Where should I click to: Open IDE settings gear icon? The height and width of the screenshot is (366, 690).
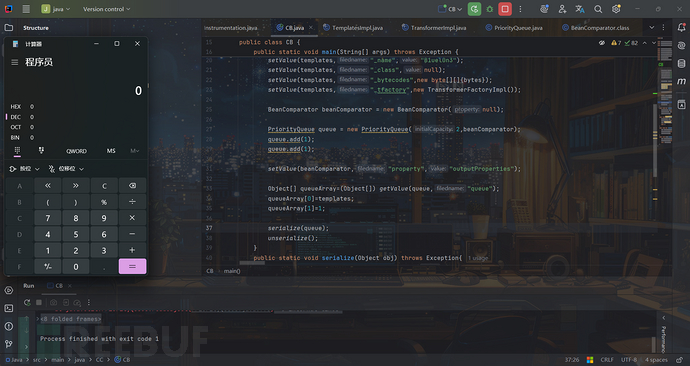tap(616, 9)
